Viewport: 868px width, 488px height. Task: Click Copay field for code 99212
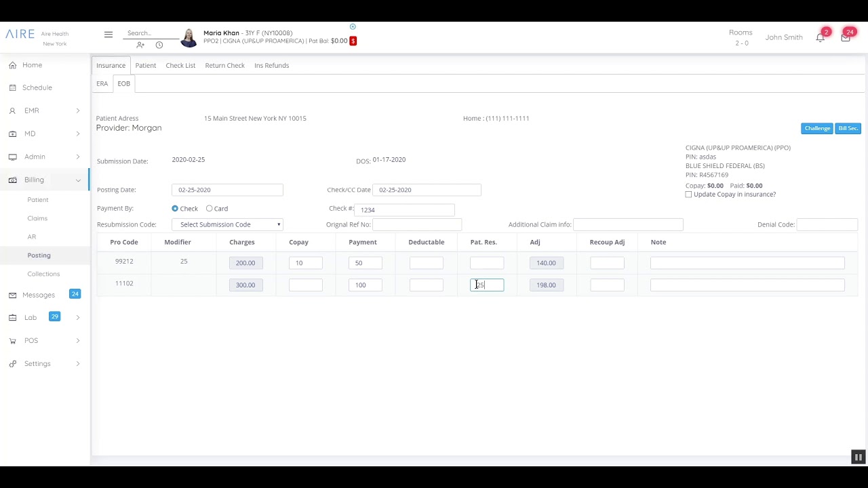click(x=306, y=263)
